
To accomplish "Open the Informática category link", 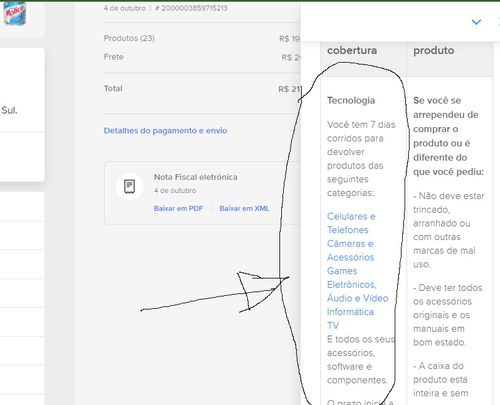I will pyautogui.click(x=350, y=312).
